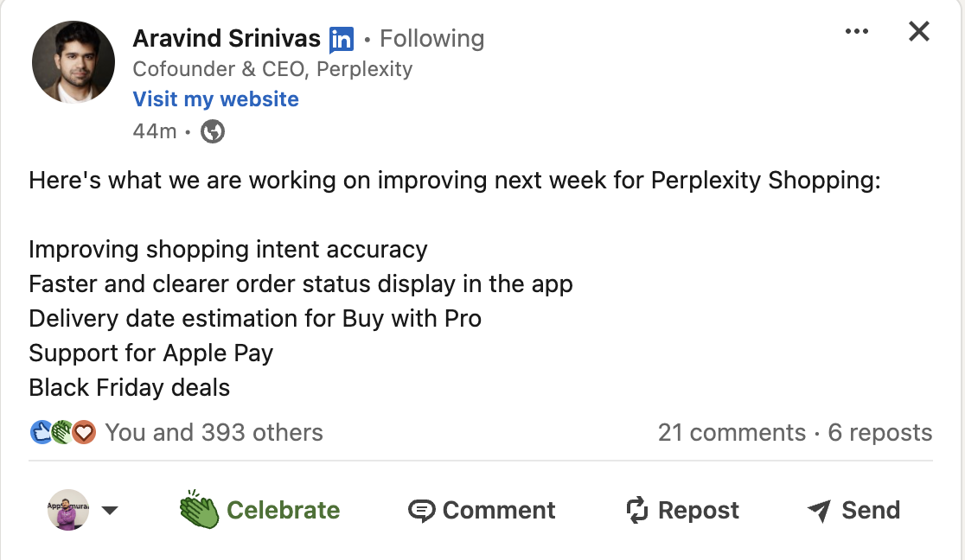
Task: Expand the dropdown arrow beside your avatar
Action: (110, 510)
